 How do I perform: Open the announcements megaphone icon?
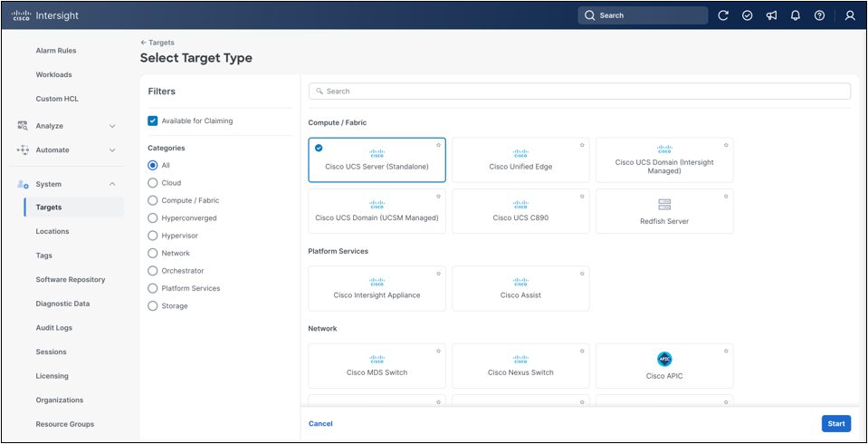click(x=772, y=15)
